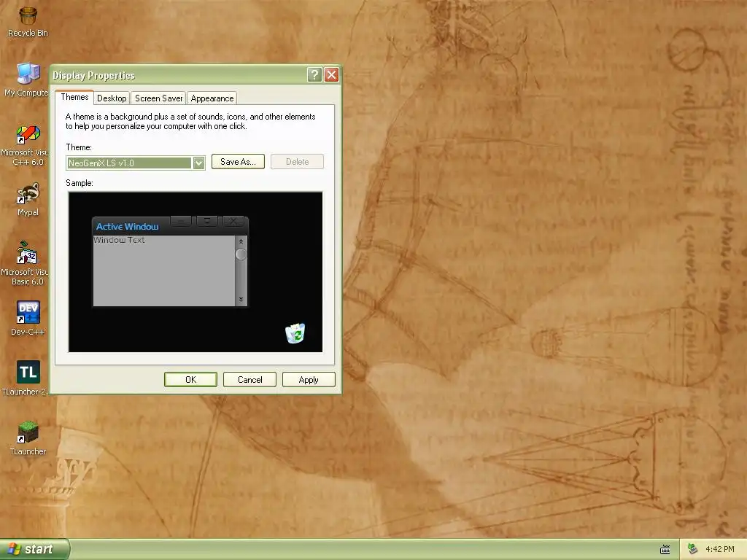The height and width of the screenshot is (560, 747).
Task: Click the sample scrollbar down arrow
Action: [x=241, y=299]
